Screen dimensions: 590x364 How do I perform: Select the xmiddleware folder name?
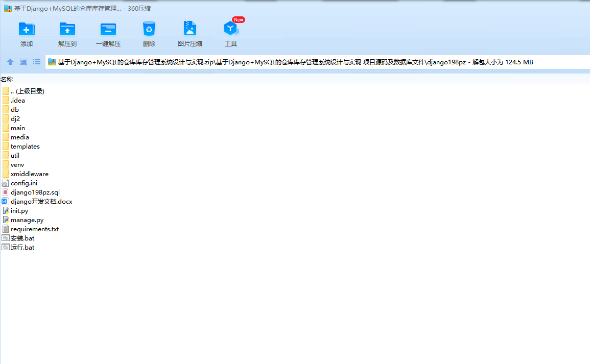tap(29, 174)
